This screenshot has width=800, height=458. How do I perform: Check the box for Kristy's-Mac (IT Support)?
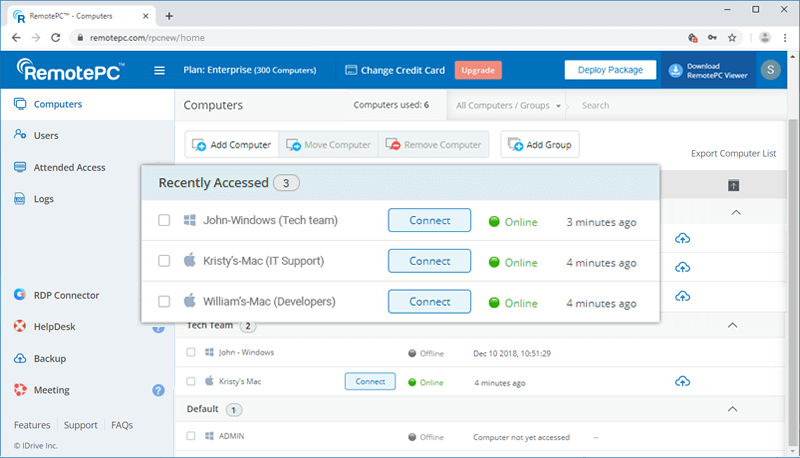(x=164, y=261)
